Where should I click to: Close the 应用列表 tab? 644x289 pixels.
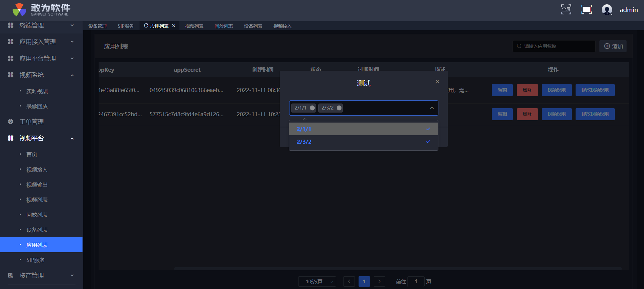click(x=174, y=26)
